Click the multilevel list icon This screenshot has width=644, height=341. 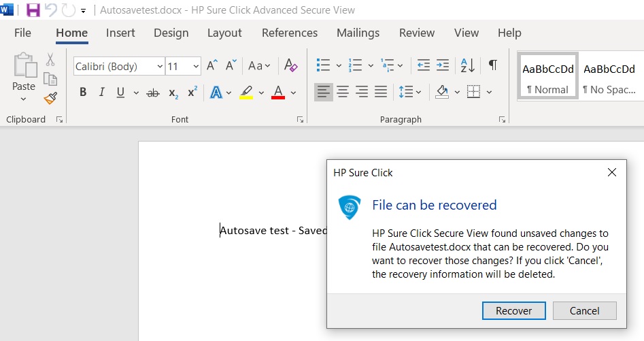pos(388,65)
